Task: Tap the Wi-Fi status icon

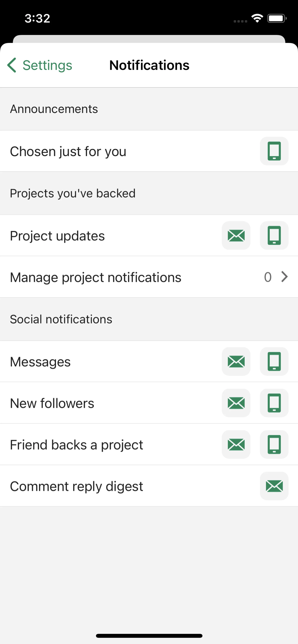Action: point(257,18)
